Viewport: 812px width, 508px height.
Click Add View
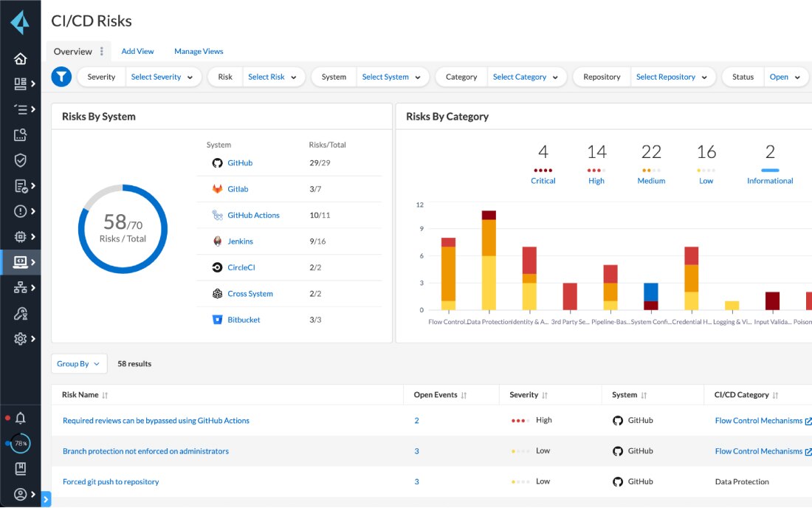137,51
